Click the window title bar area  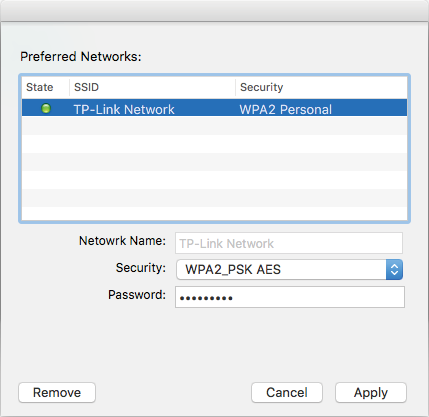(214, 11)
